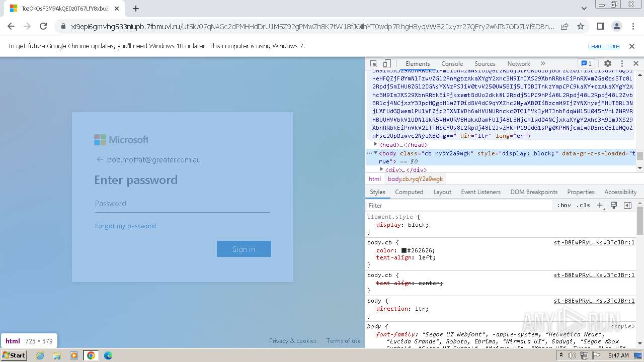Toggle the .cls element classes panel
Image resolution: width=644 pixels, height=362 pixels.
click(x=583, y=205)
